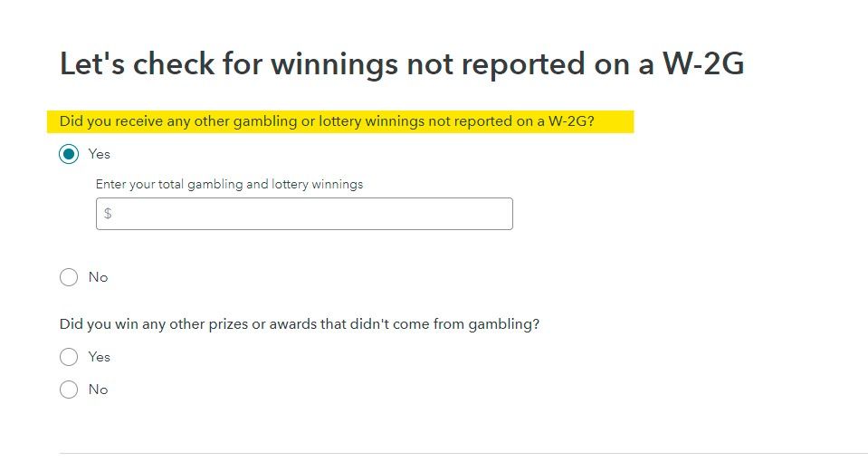Click the 'Yes' label text under gambling question
The width and height of the screenshot is (868, 462).
click(100, 154)
